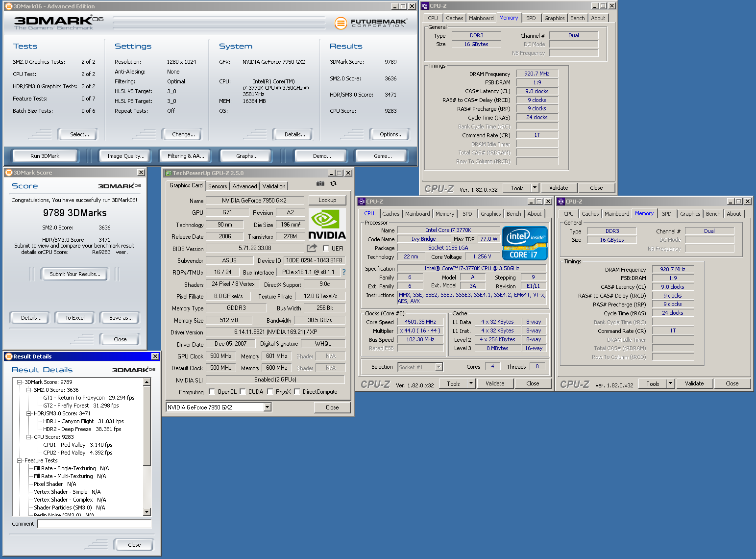
Task: Enable the OpenCL computing checkbox
Action: pos(212,392)
